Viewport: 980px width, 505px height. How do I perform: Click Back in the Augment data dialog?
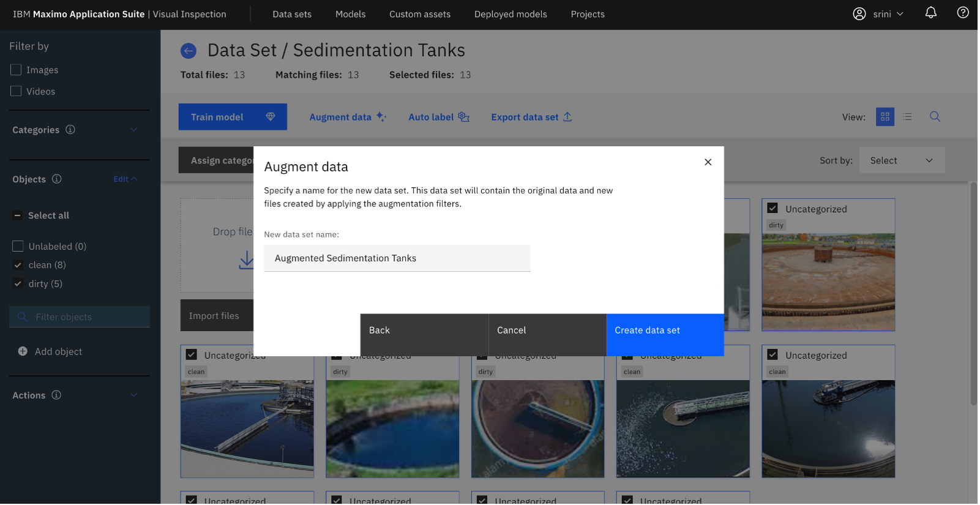pos(425,336)
